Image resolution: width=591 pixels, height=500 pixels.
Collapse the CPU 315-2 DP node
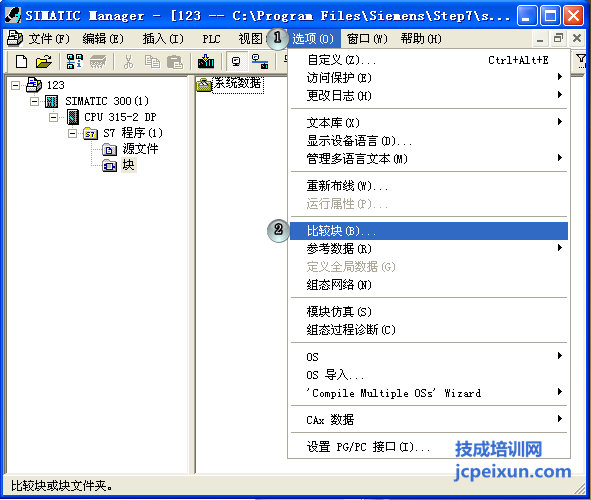tap(54, 117)
